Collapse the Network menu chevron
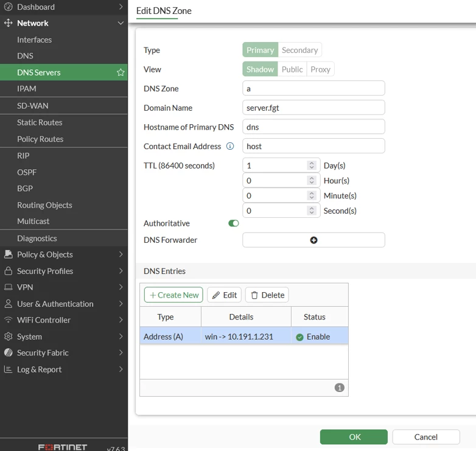 [121, 23]
